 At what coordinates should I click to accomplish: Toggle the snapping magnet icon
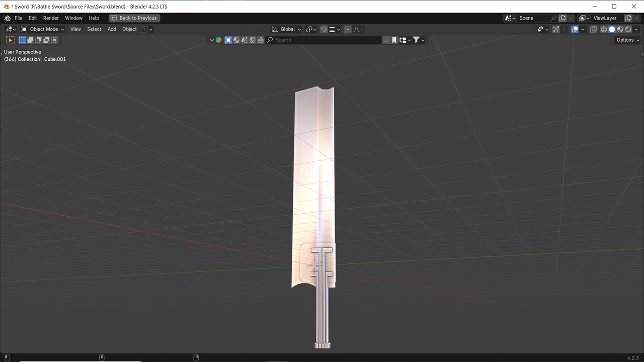[x=324, y=29]
